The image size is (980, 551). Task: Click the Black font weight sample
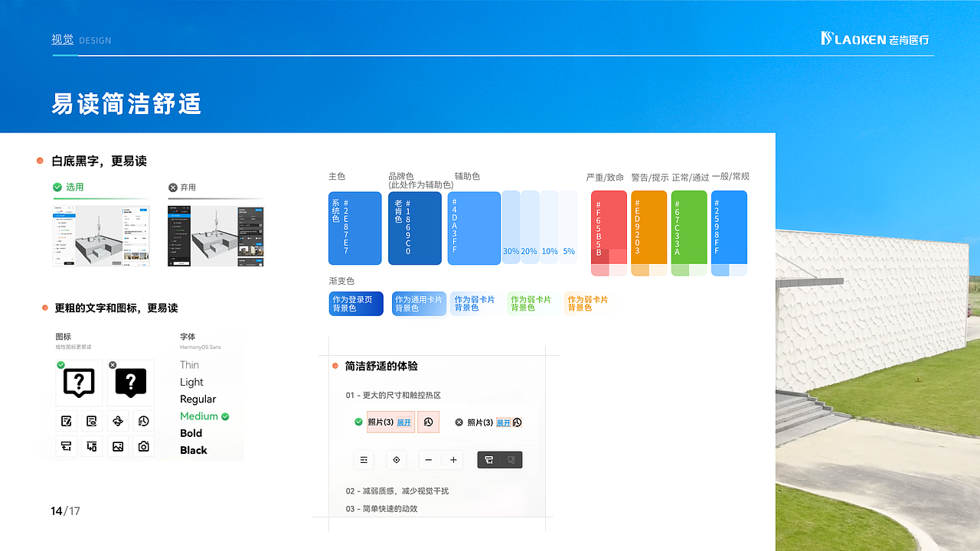pos(194,450)
